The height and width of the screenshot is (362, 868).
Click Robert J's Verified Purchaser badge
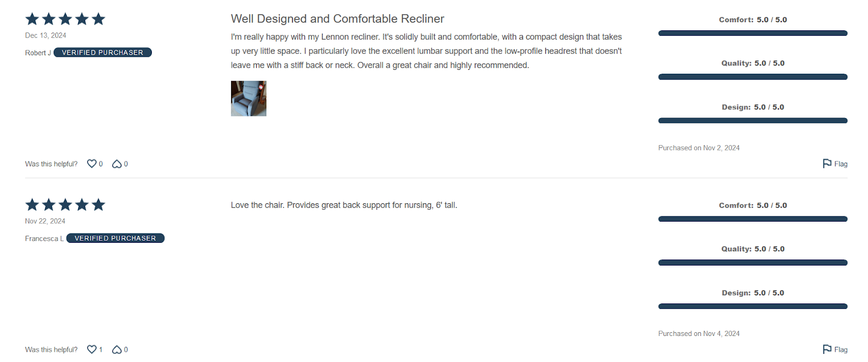click(103, 53)
